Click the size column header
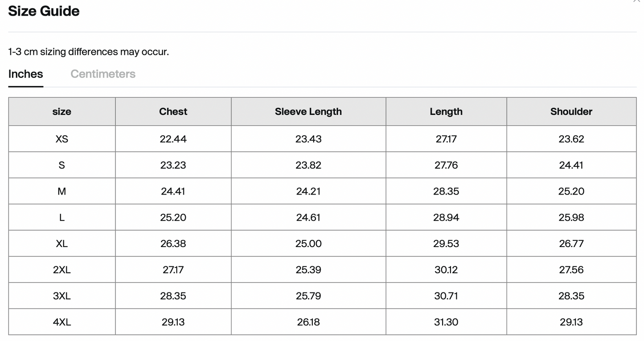The width and height of the screenshot is (644, 341). click(x=62, y=112)
